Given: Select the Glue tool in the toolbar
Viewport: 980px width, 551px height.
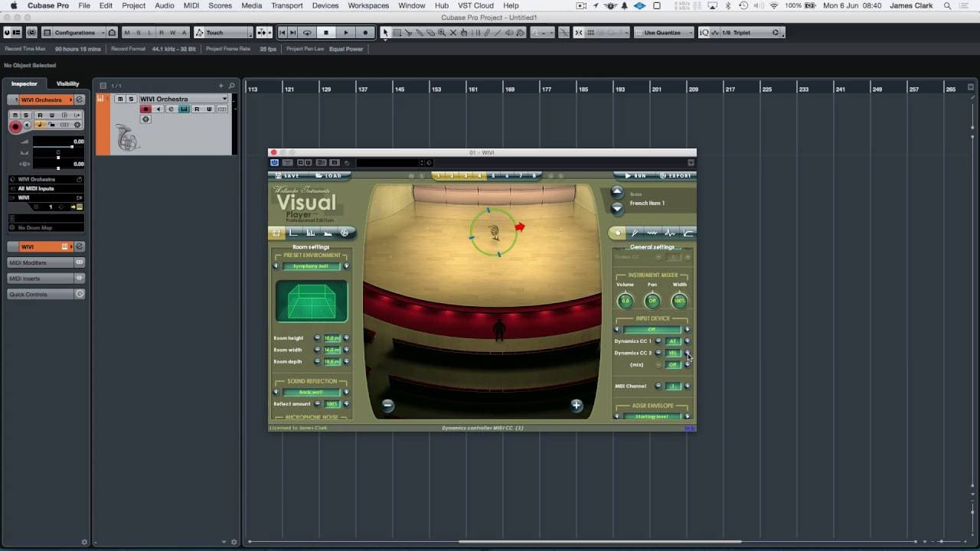Looking at the screenshot, I should [x=420, y=33].
